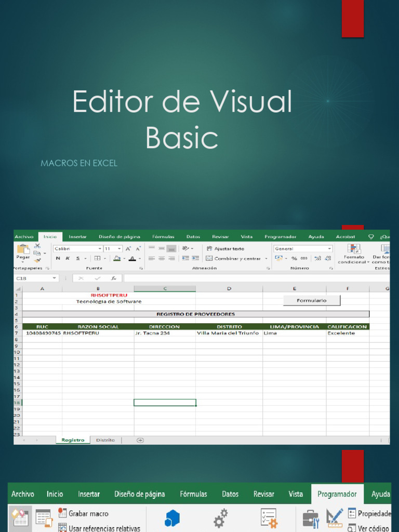Click the Pegar paste icon
The width and height of the screenshot is (399, 532).
(x=23, y=249)
